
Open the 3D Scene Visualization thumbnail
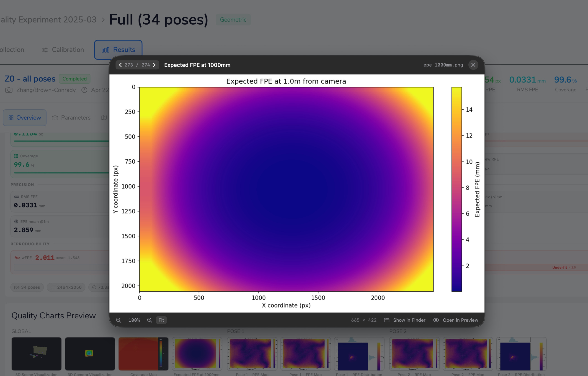coord(36,354)
